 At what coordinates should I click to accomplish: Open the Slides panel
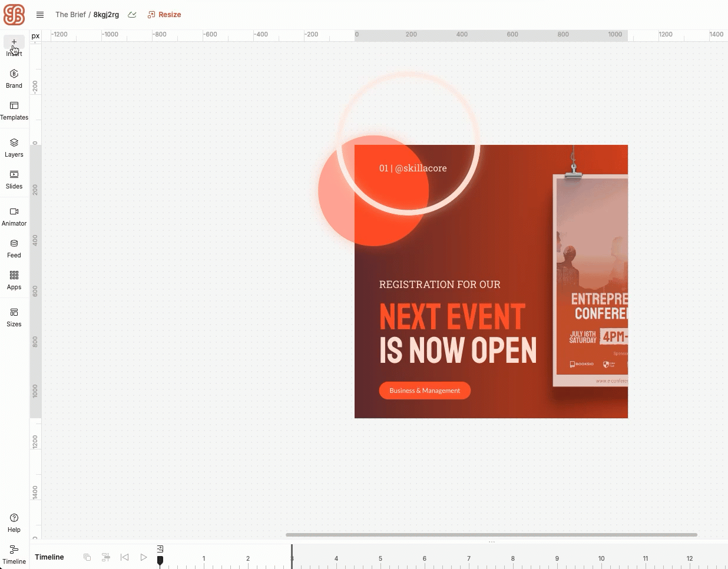(14, 179)
